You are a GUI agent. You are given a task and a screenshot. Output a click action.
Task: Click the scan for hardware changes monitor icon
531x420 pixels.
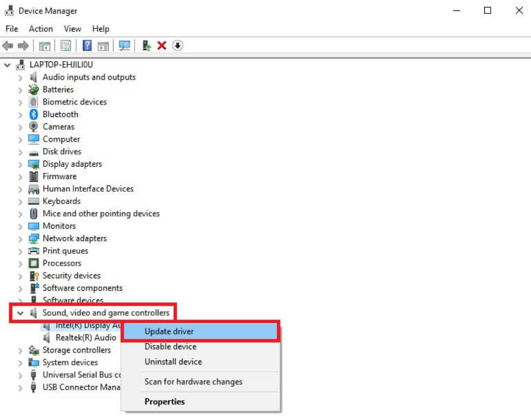pyautogui.click(x=125, y=46)
